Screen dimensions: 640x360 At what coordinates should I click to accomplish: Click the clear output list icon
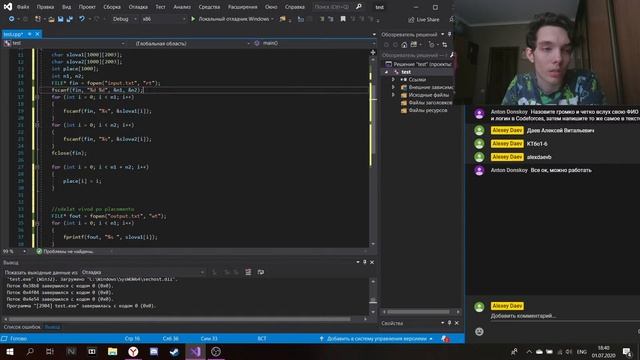(x=248, y=272)
